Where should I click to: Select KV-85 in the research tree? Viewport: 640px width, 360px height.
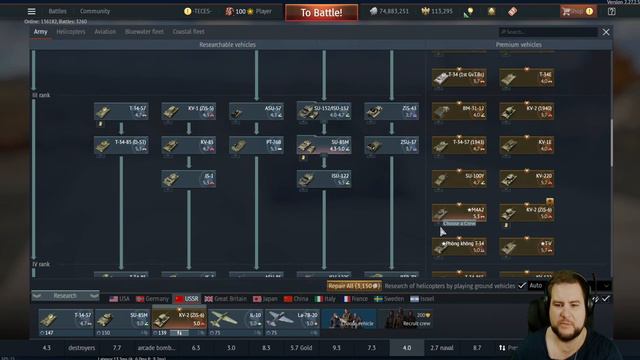point(189,145)
